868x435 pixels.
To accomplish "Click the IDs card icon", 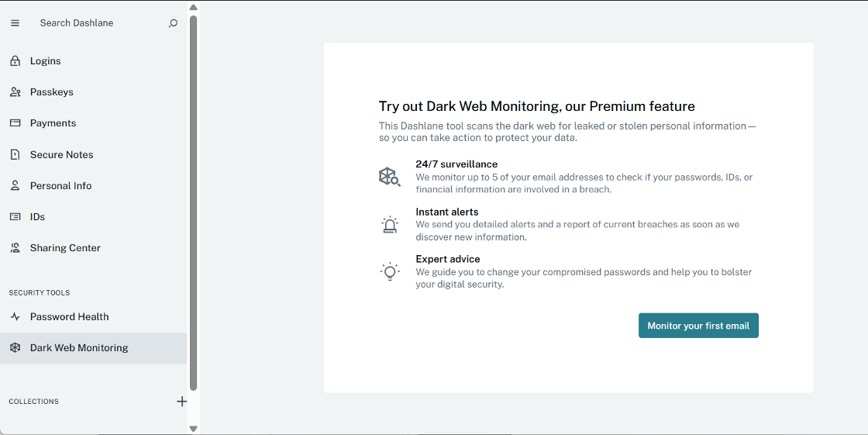I will tap(15, 217).
